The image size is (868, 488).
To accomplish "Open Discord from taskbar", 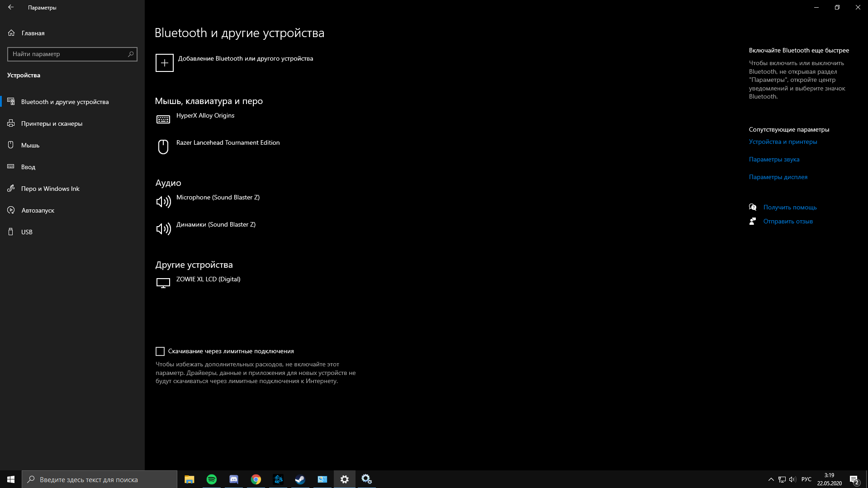I will point(234,479).
